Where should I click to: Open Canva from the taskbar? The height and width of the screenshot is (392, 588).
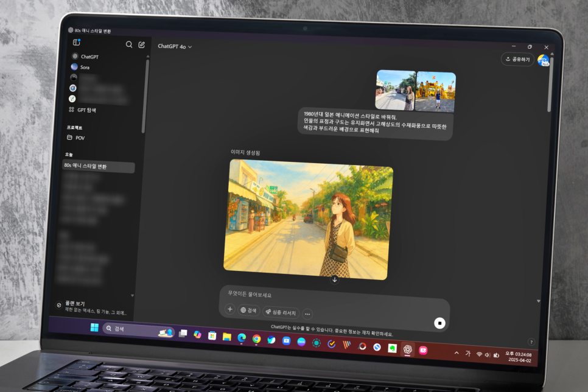pos(301,341)
